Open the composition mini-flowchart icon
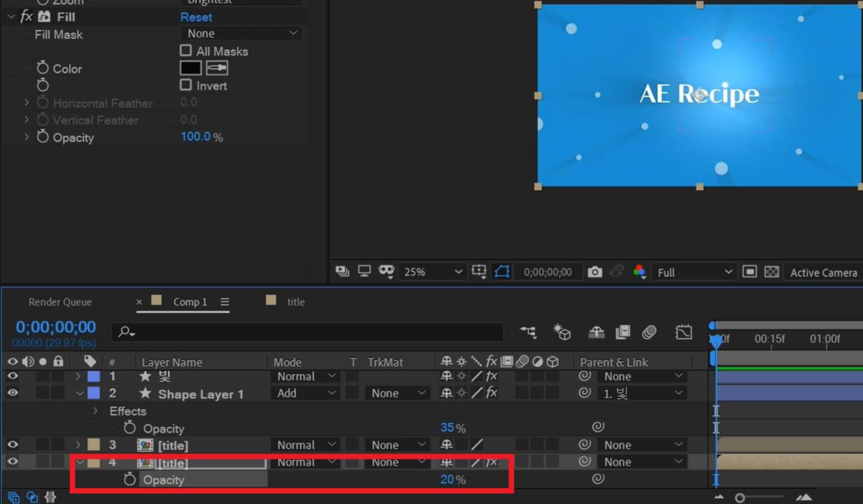Screen dimensions: 863x504 coord(528,332)
